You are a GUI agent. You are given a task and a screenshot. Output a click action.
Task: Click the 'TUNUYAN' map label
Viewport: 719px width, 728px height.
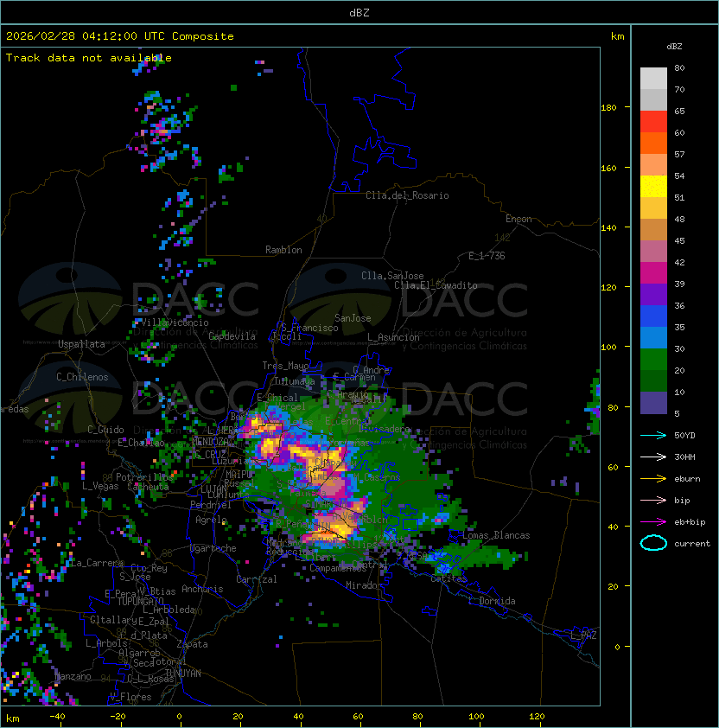pyautogui.click(x=183, y=674)
